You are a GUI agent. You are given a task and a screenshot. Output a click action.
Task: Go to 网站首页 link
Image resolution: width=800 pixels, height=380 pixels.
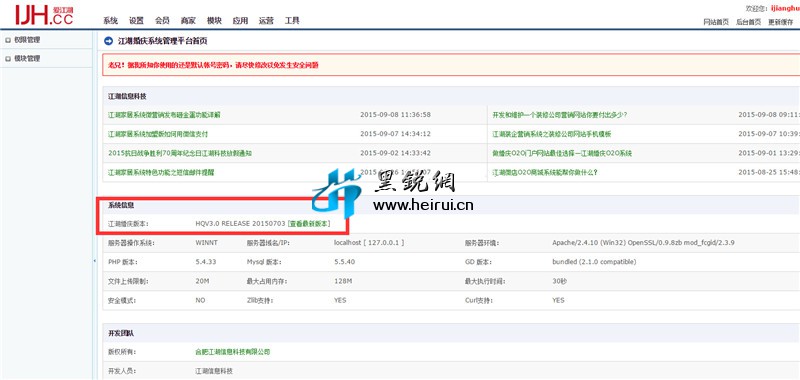[716, 22]
